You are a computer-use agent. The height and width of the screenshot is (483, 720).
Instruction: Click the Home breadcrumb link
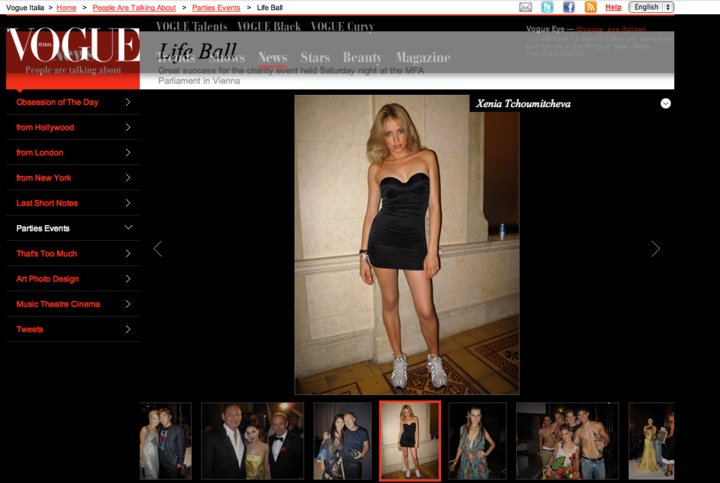pyautogui.click(x=66, y=8)
